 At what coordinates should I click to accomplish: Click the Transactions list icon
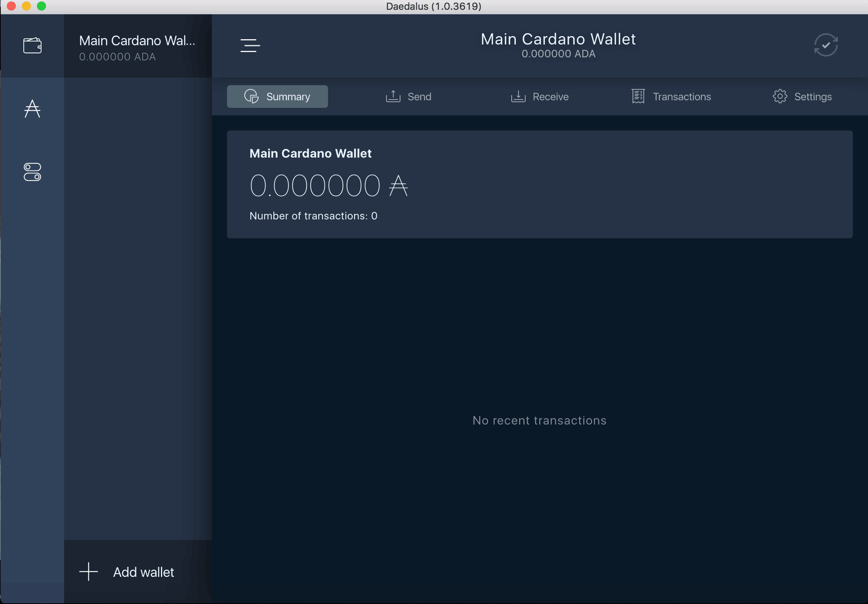coord(637,96)
